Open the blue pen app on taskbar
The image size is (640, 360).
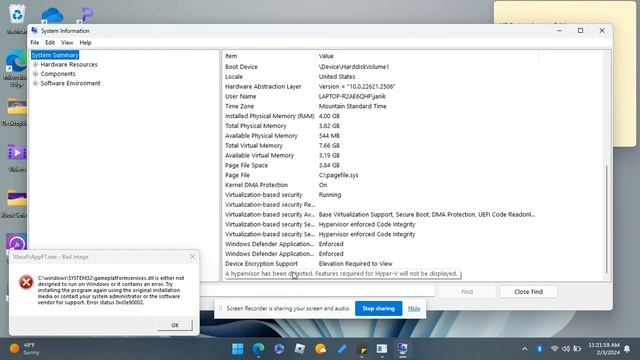[x=341, y=349]
